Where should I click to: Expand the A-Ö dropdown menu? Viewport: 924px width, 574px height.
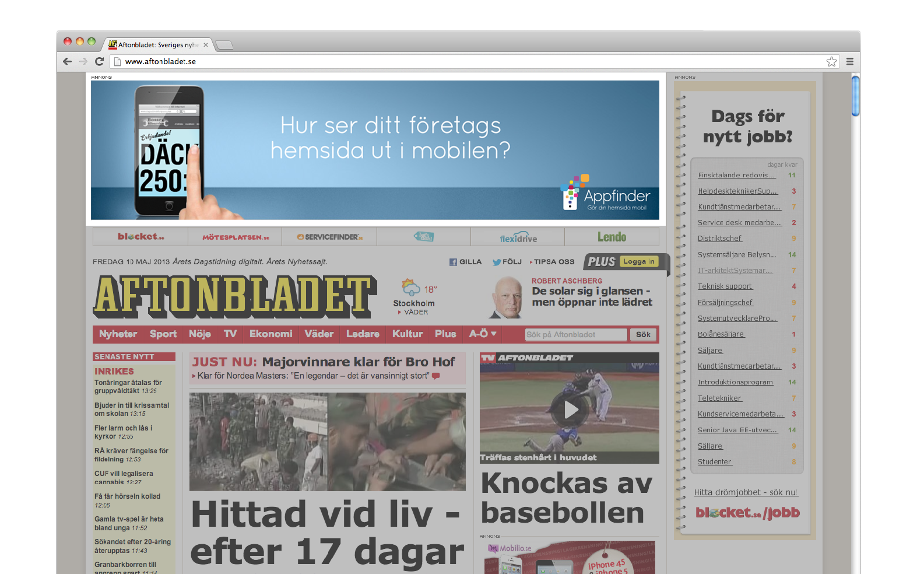point(483,334)
